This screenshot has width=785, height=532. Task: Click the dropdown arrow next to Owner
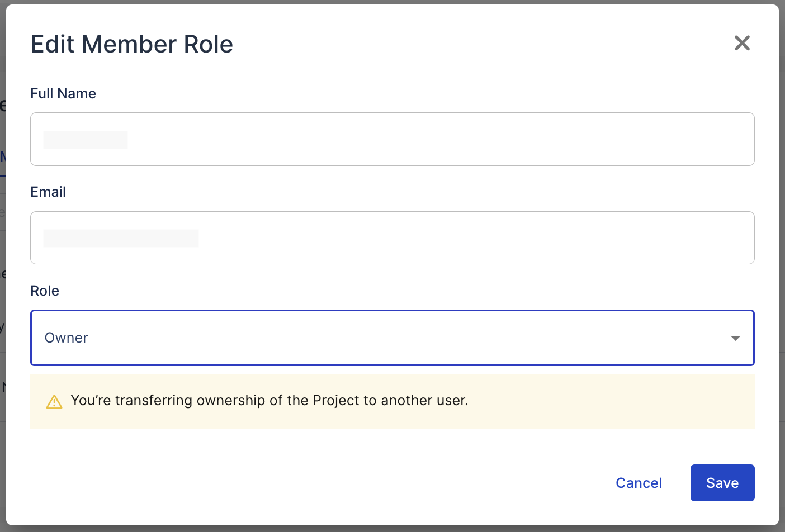[735, 338]
